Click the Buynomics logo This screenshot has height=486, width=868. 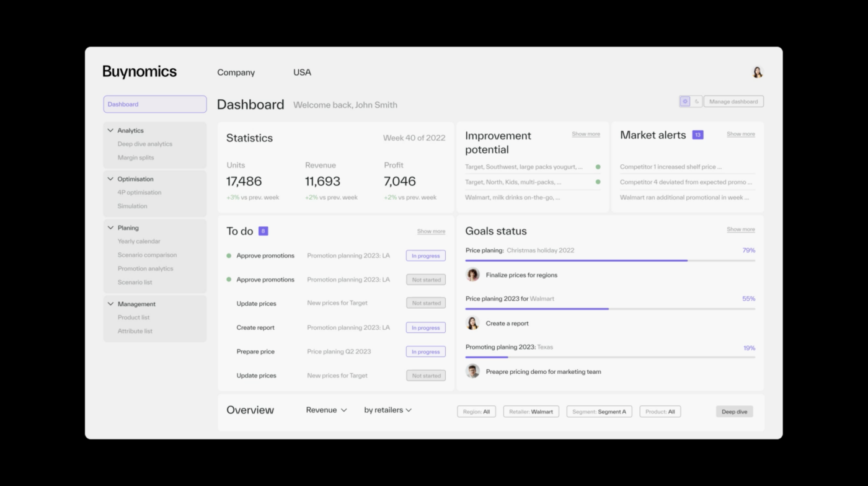point(139,72)
